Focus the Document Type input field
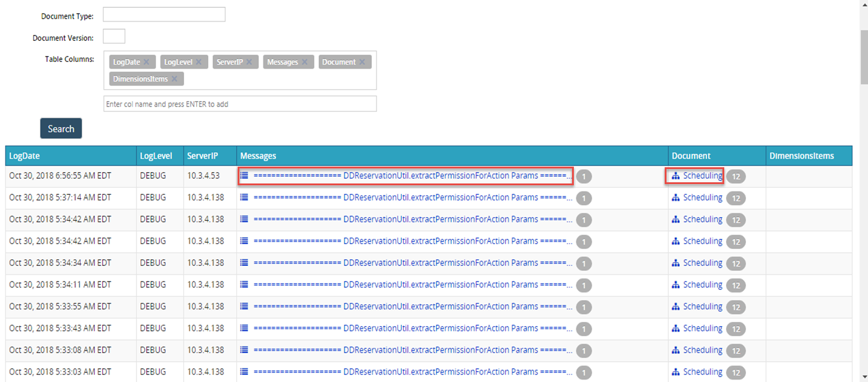This screenshot has height=382, width=868. coord(164,14)
